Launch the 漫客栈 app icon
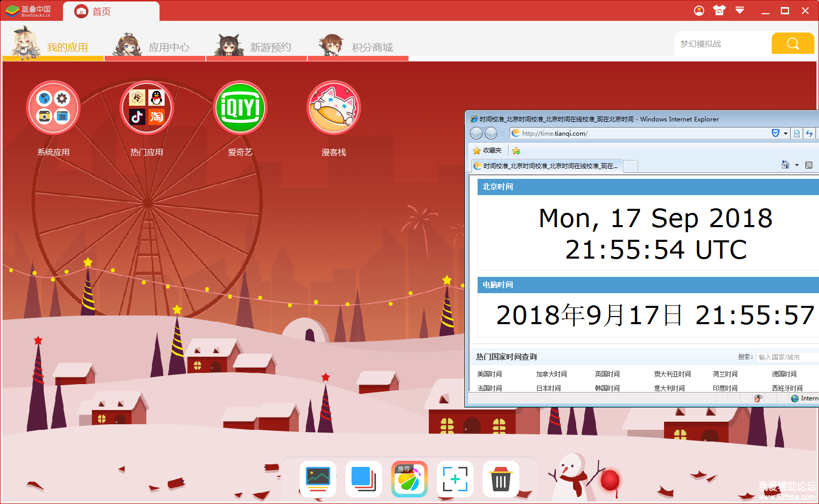This screenshot has height=504, width=819. (334, 108)
